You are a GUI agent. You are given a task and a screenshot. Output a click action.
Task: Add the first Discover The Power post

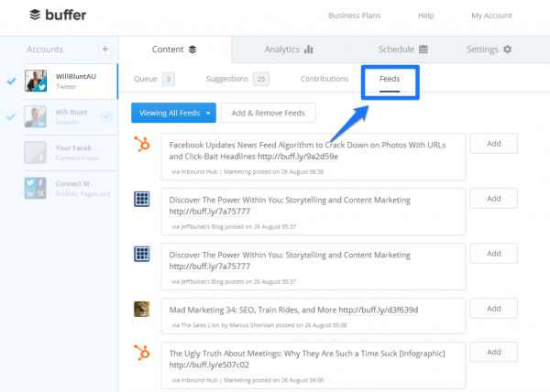(493, 199)
